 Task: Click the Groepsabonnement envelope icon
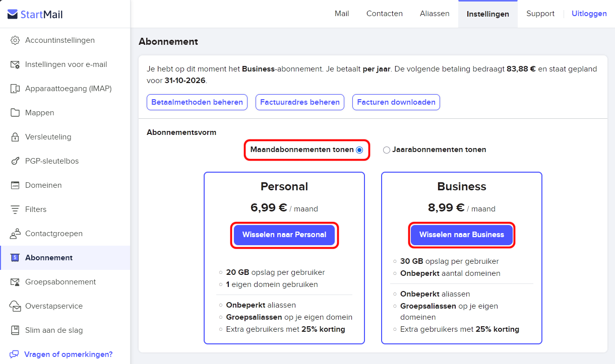pos(15,282)
